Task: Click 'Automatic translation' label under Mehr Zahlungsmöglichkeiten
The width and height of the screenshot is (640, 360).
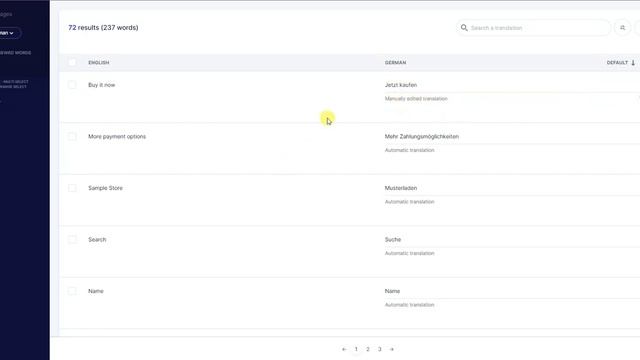Action: coord(409,150)
